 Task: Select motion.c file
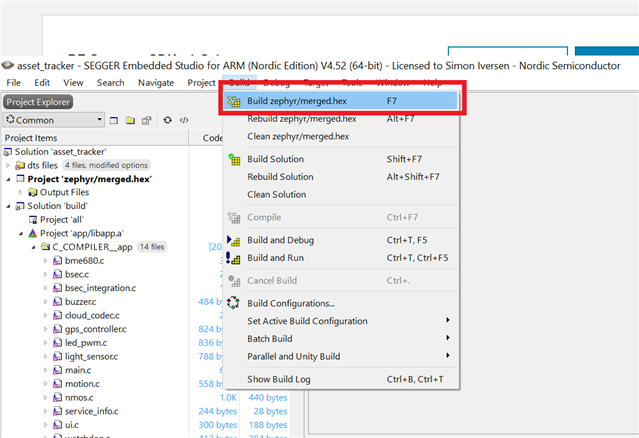(82, 384)
